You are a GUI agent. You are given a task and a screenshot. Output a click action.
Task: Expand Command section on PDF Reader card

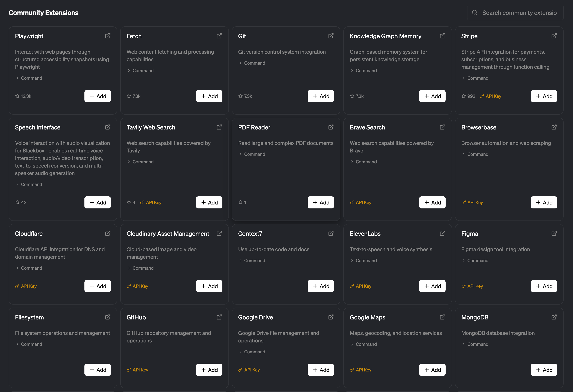252,154
